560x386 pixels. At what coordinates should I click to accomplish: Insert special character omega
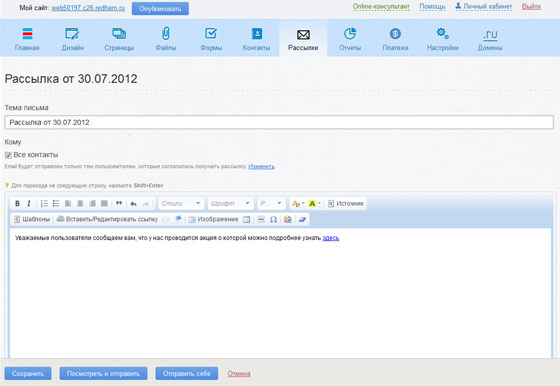273,219
